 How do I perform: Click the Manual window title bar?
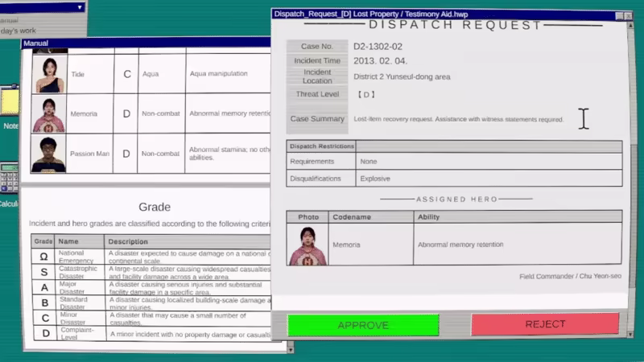(146, 43)
